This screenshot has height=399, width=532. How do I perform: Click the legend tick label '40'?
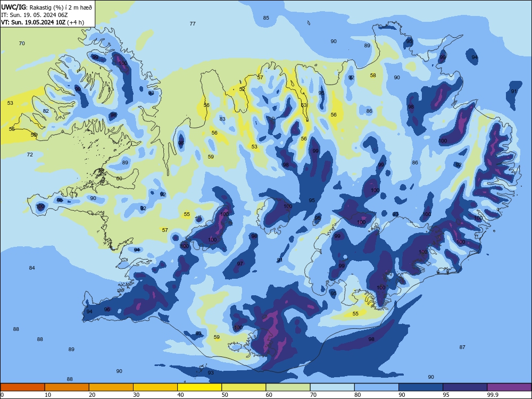[180, 395]
